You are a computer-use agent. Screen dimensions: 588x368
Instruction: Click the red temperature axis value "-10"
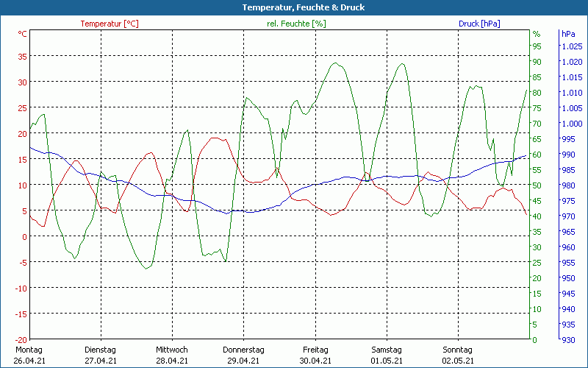click(21, 289)
